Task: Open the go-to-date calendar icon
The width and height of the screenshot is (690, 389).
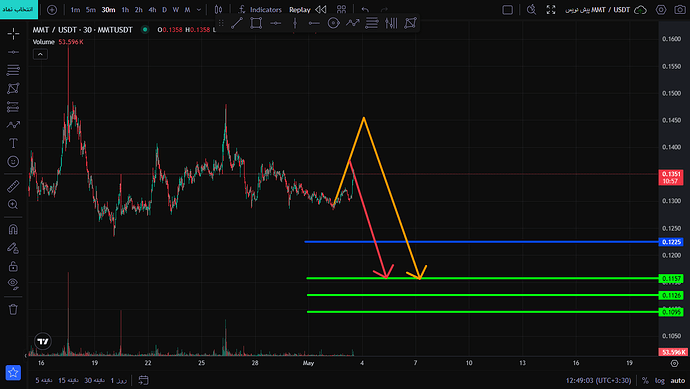Action: pos(143,380)
